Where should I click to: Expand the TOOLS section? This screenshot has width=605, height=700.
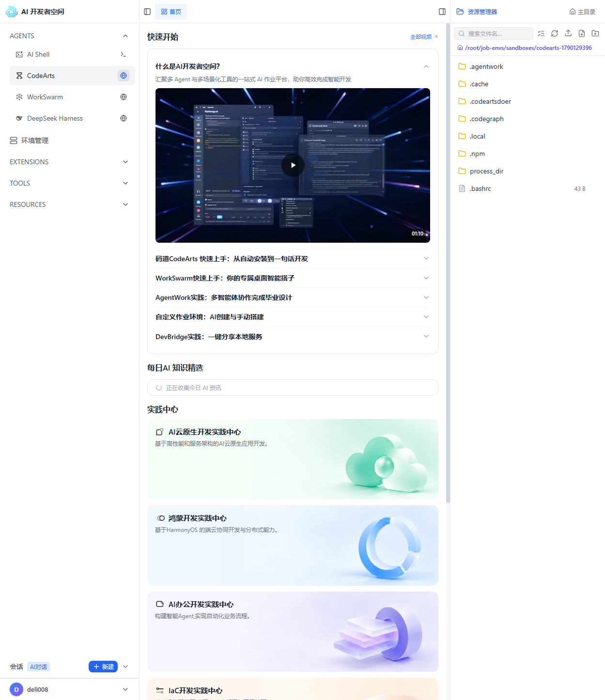pyautogui.click(x=125, y=183)
